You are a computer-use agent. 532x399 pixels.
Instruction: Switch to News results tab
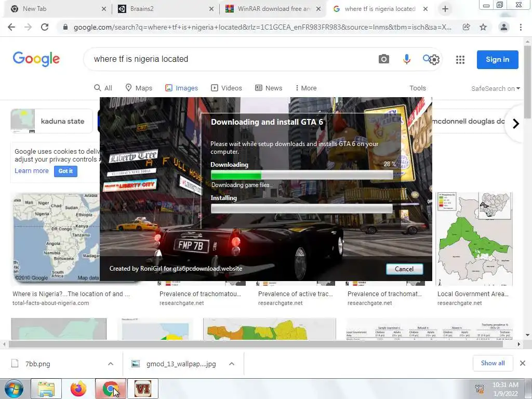269,88
